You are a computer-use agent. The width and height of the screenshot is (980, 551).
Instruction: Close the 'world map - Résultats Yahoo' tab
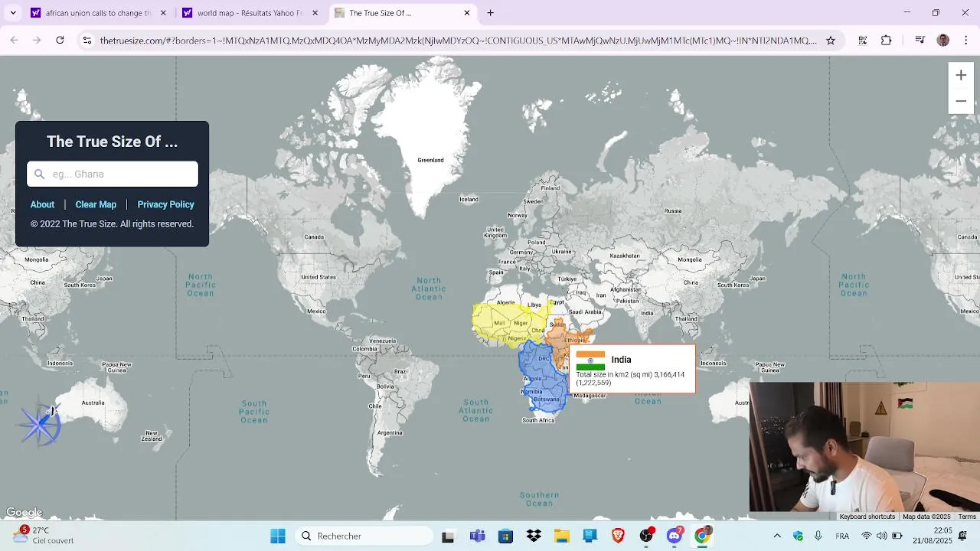(315, 13)
